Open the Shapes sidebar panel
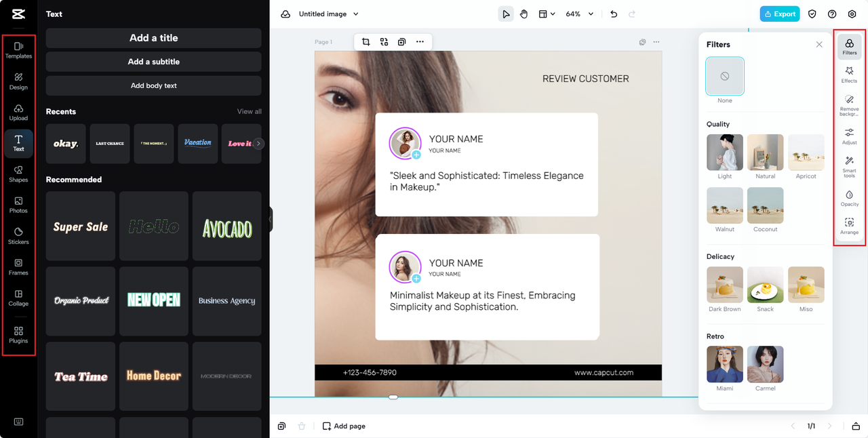868x438 pixels. [x=18, y=174]
